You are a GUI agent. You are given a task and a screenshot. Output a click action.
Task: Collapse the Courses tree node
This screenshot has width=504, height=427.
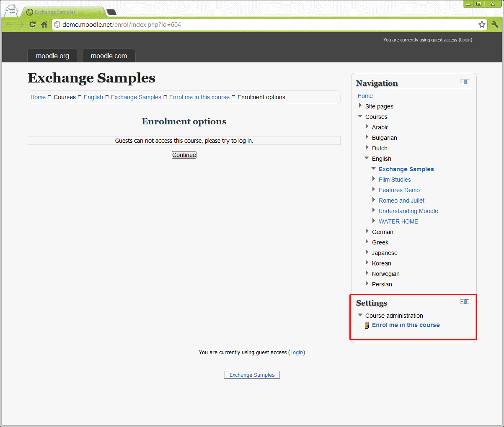click(x=360, y=116)
